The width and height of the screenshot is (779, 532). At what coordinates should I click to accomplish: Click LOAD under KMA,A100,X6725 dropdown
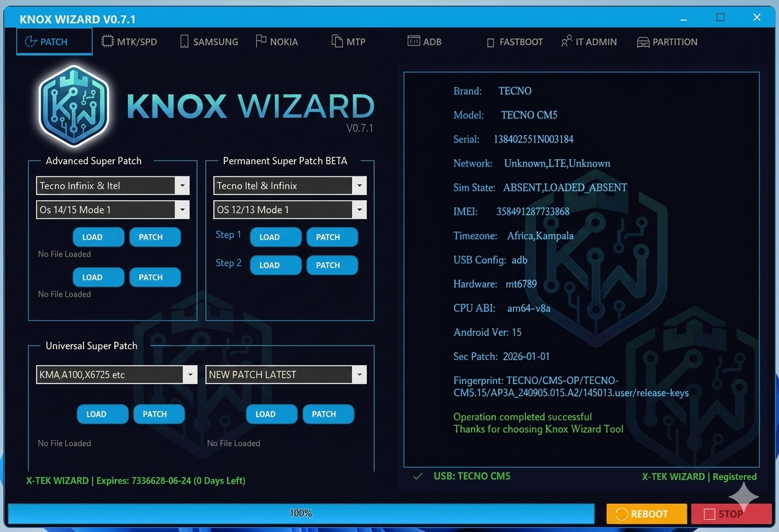(x=102, y=414)
